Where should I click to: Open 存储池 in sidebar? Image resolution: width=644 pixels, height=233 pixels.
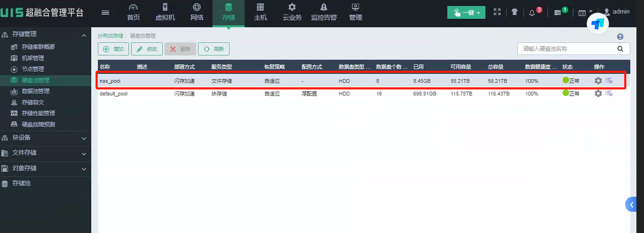pos(22,184)
